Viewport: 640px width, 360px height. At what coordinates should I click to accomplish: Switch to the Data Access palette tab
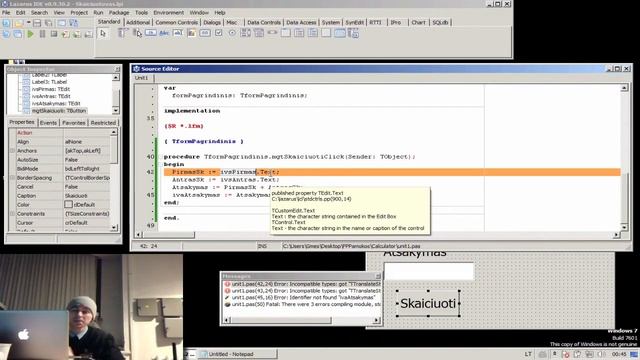coord(301,22)
